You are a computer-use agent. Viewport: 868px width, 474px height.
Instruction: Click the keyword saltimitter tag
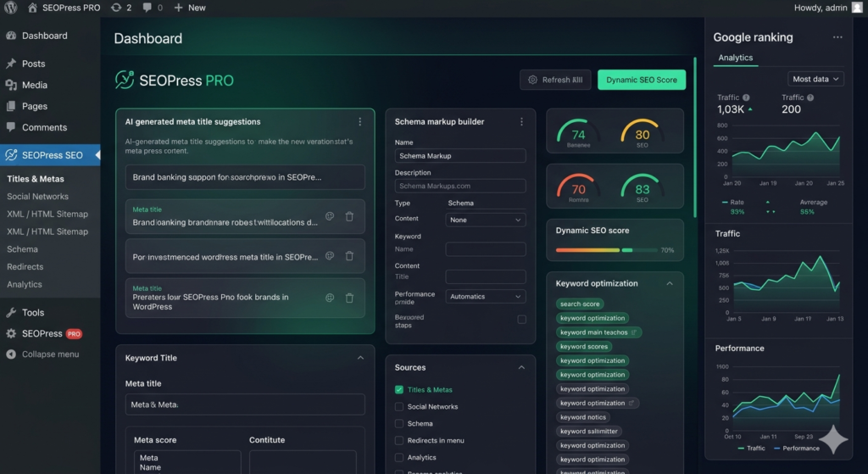coord(588,432)
